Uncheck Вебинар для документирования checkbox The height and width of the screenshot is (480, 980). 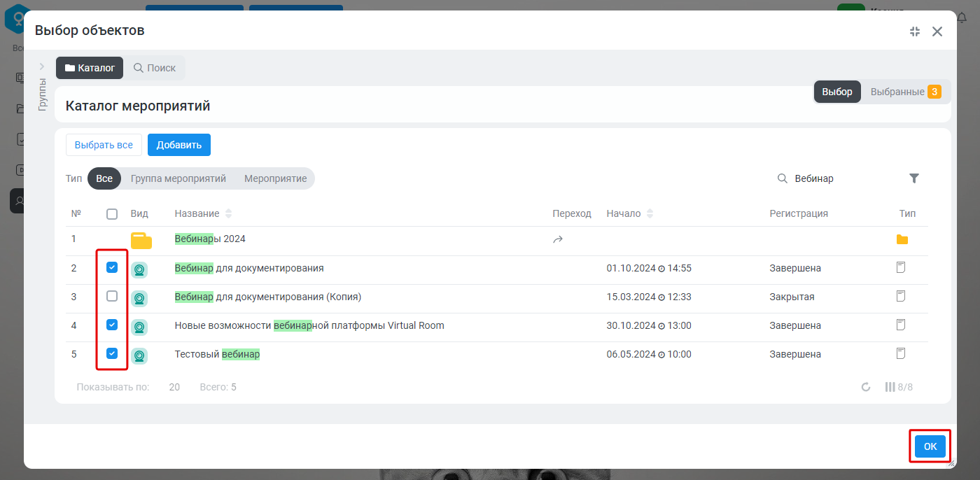(x=112, y=267)
